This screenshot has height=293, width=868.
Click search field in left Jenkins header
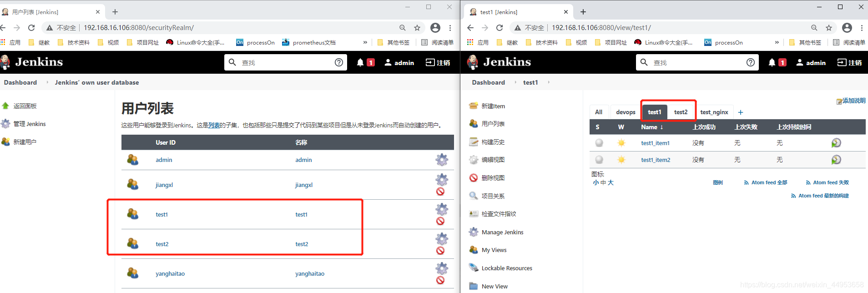tap(286, 62)
